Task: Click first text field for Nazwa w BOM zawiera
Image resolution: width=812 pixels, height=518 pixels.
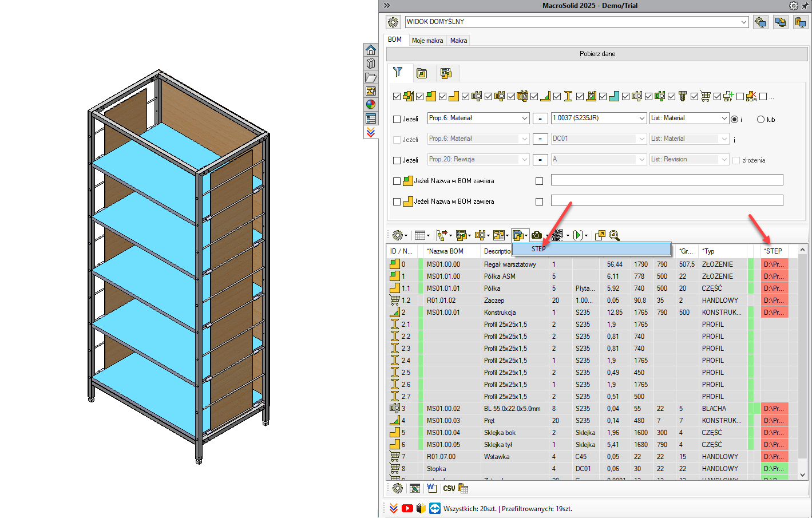Action: pos(667,180)
